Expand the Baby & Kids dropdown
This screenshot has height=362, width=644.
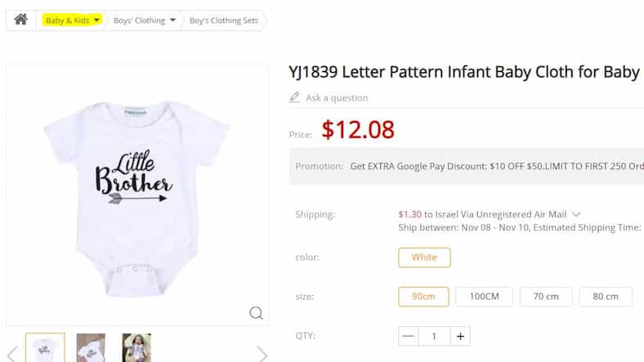pyautogui.click(x=96, y=20)
